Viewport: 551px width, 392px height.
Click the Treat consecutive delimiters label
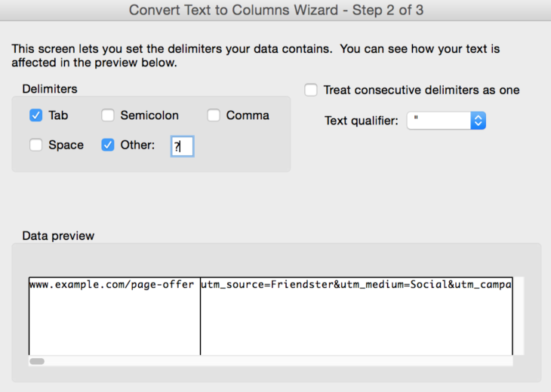tap(421, 90)
